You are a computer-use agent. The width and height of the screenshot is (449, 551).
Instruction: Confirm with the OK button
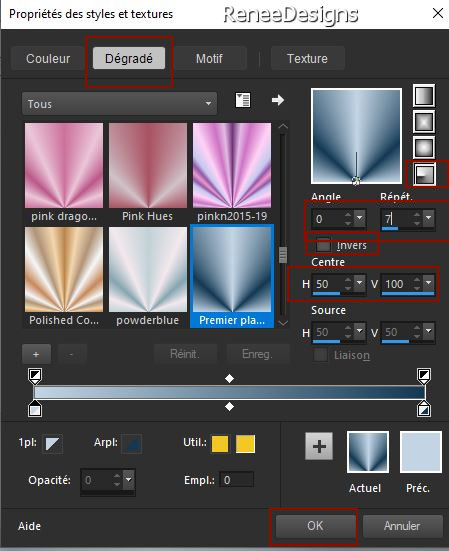coord(315,526)
